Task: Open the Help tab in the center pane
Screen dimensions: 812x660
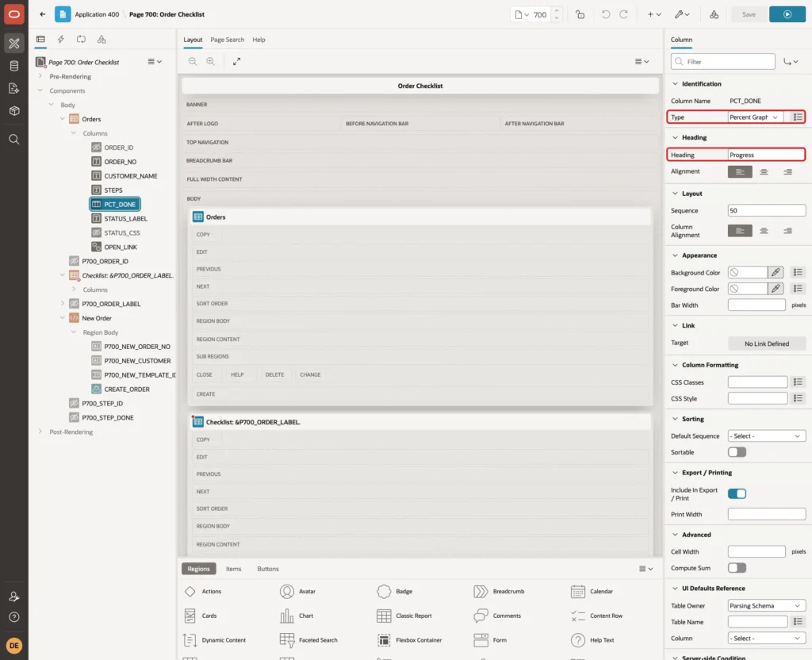Action: pyautogui.click(x=259, y=40)
